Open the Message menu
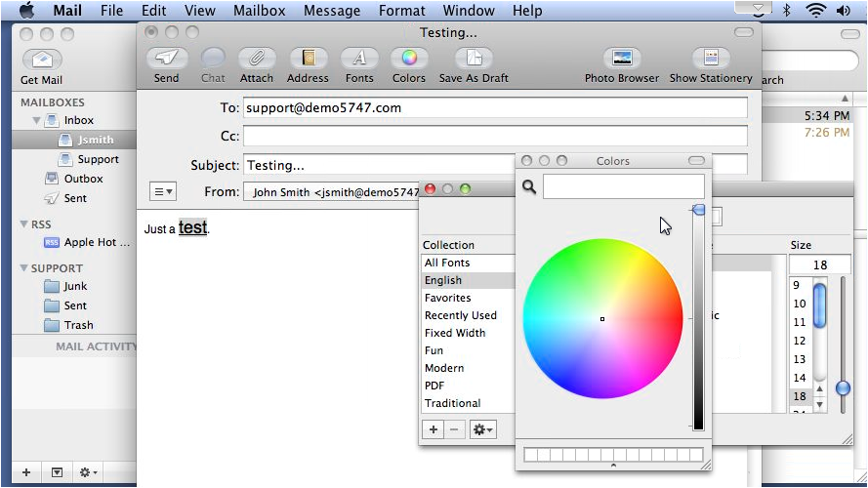868x488 pixels. pyautogui.click(x=332, y=10)
